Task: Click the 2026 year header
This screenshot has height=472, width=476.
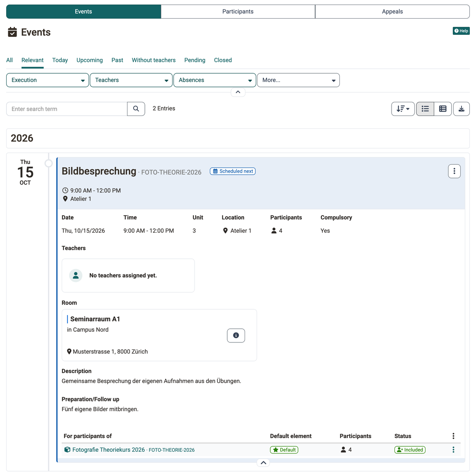Action: click(22, 138)
